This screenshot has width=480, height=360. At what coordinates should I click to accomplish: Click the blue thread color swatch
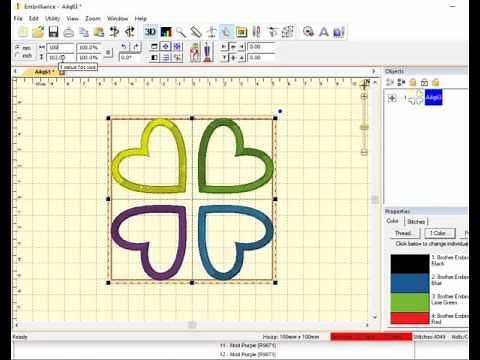tap(410, 283)
